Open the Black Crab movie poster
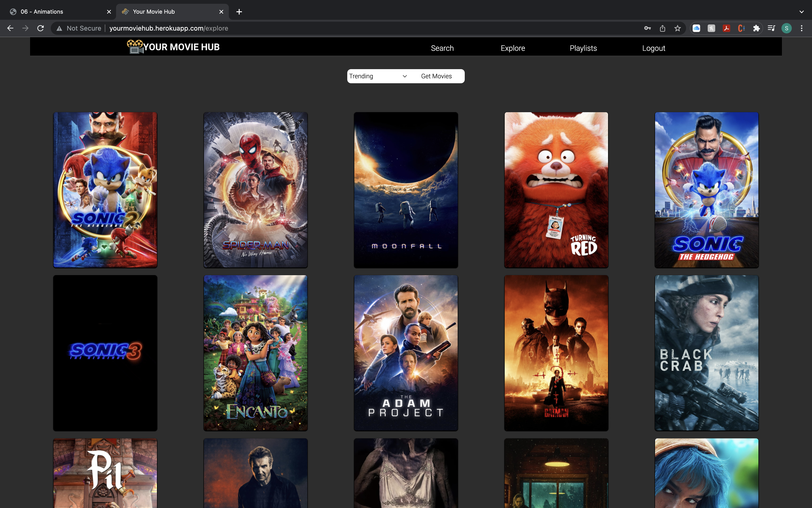The width and height of the screenshot is (812, 508). (x=707, y=353)
